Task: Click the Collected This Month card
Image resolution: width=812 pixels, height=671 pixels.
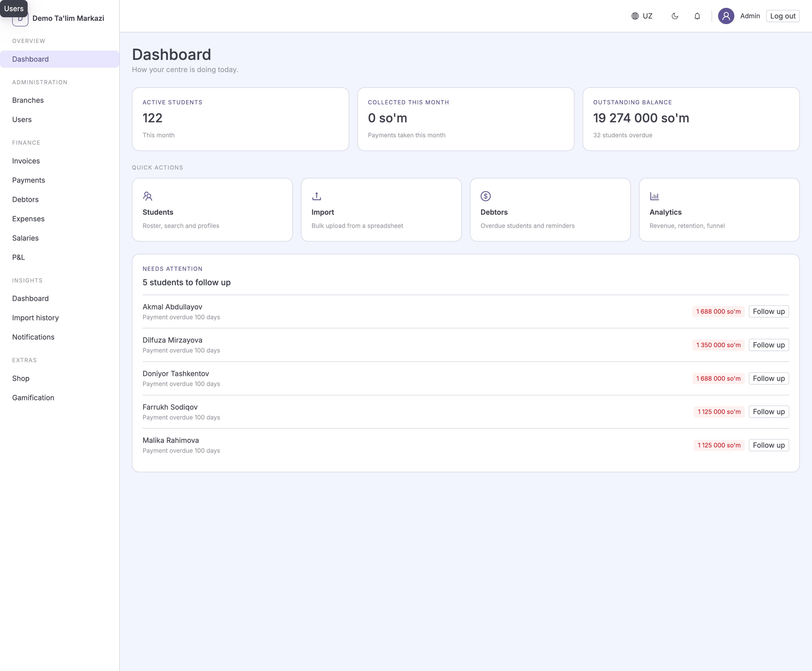Action: [x=466, y=119]
